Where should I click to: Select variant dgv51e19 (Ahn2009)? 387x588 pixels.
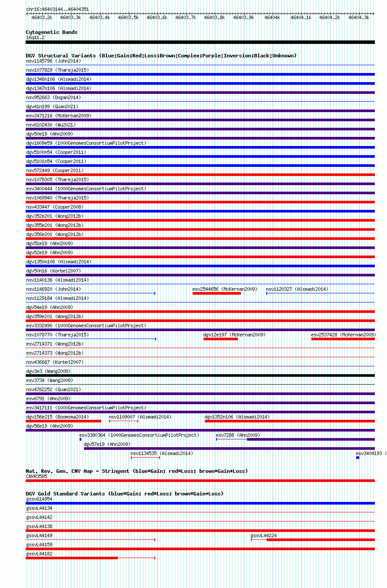pyautogui.click(x=200, y=248)
